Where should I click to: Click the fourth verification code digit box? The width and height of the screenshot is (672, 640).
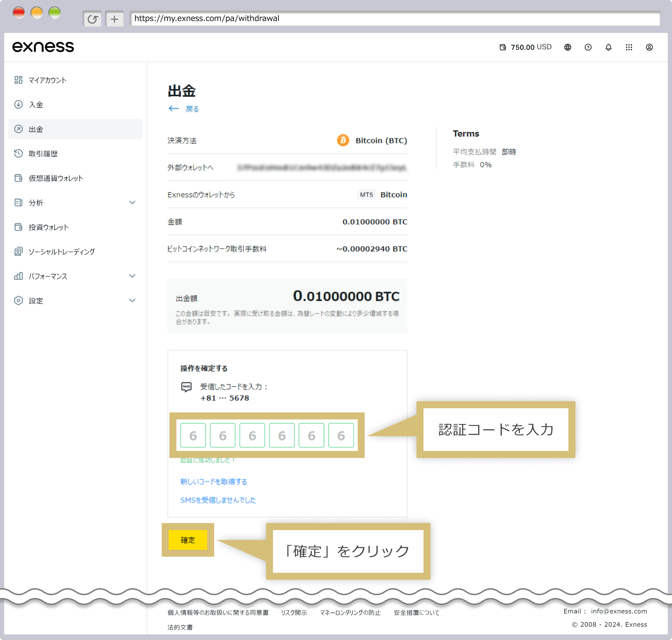[282, 435]
